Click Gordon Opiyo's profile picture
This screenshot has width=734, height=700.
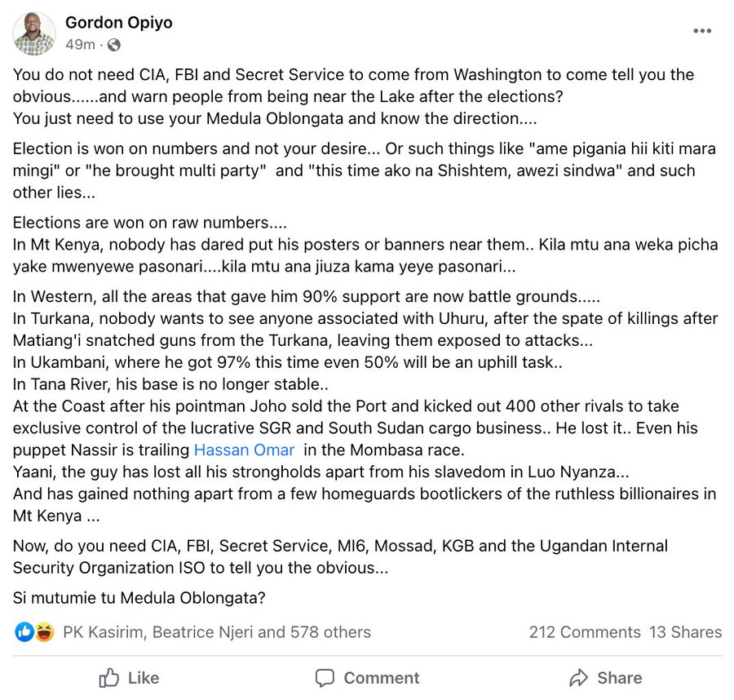click(x=34, y=33)
